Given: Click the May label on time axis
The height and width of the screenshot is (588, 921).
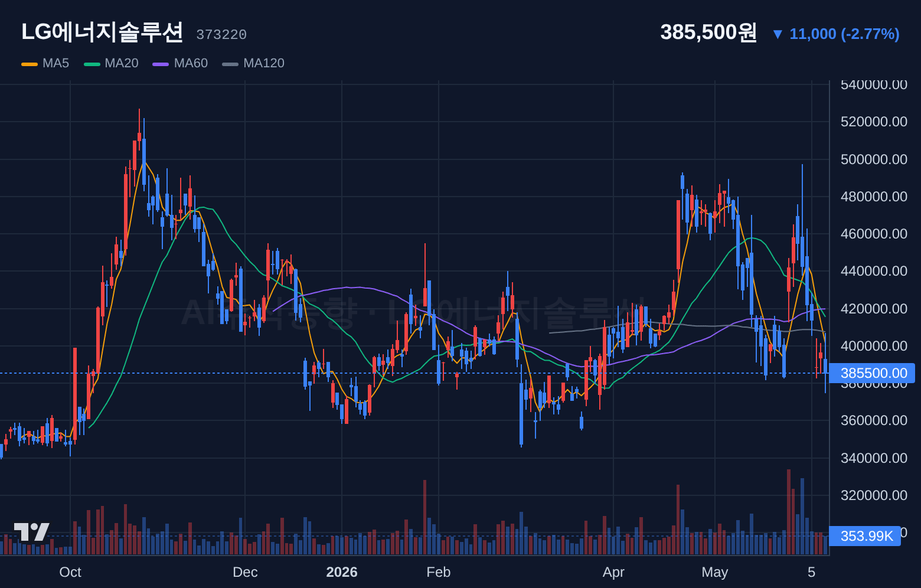Looking at the screenshot, I should pos(715,572).
